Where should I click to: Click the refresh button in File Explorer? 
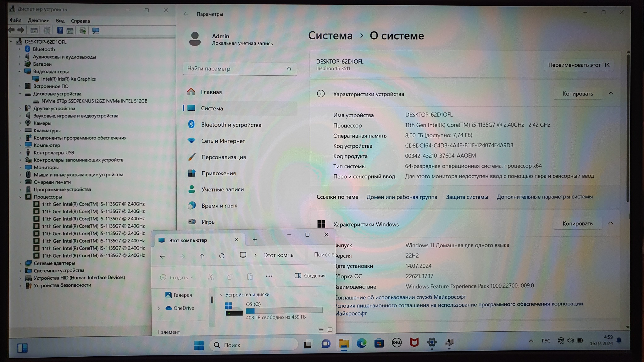(x=222, y=256)
